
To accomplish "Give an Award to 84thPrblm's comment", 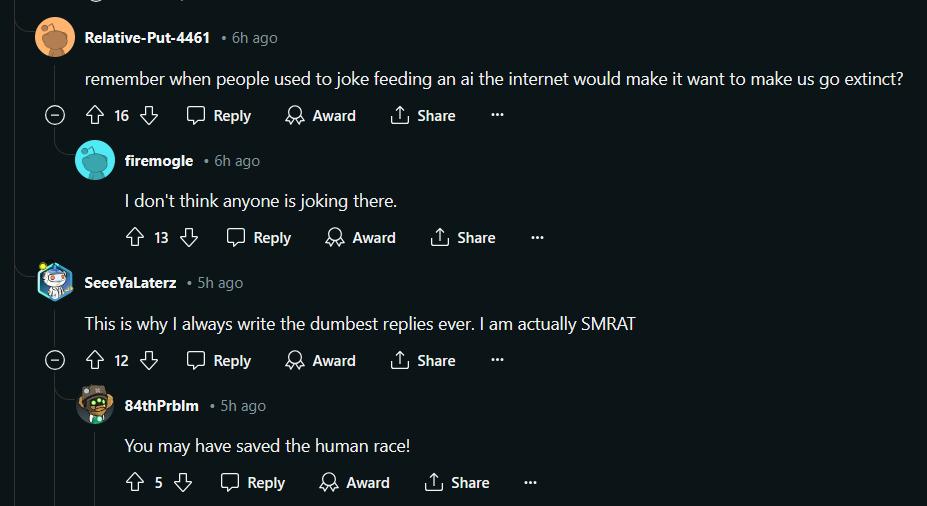I will coord(354,482).
